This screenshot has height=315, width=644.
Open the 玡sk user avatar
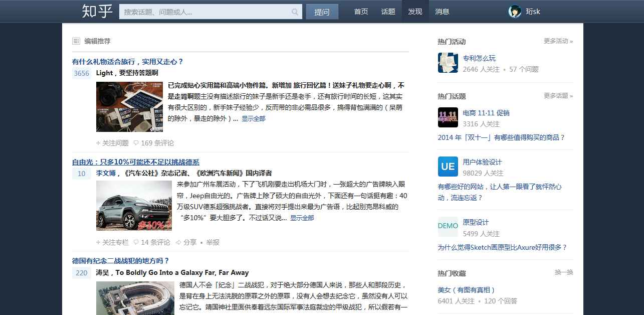[x=515, y=12]
